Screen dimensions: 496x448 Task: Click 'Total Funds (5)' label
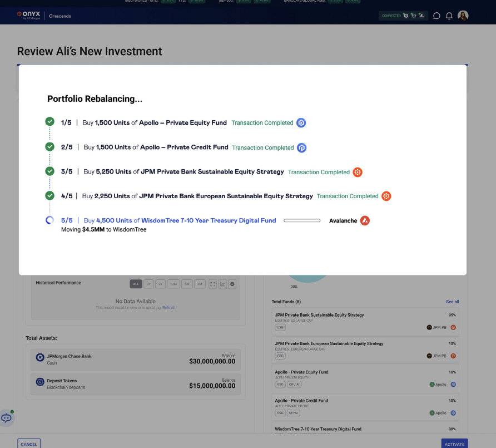[286, 302]
